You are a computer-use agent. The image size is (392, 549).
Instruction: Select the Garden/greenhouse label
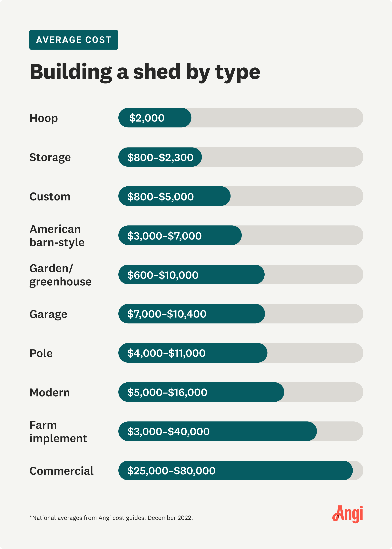tap(60, 275)
